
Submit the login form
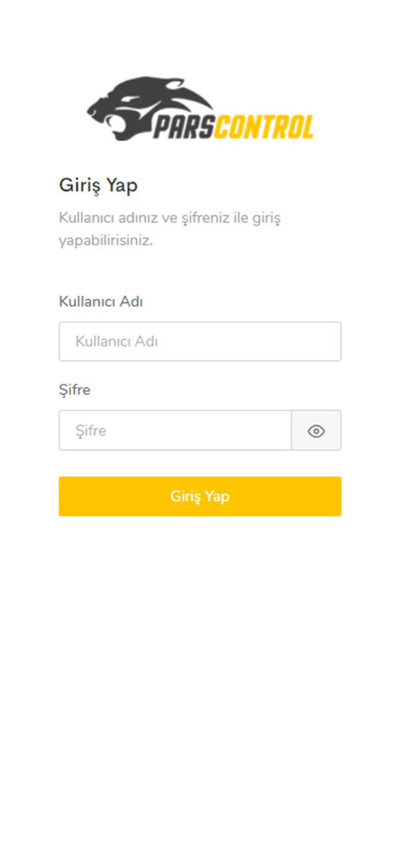click(200, 496)
